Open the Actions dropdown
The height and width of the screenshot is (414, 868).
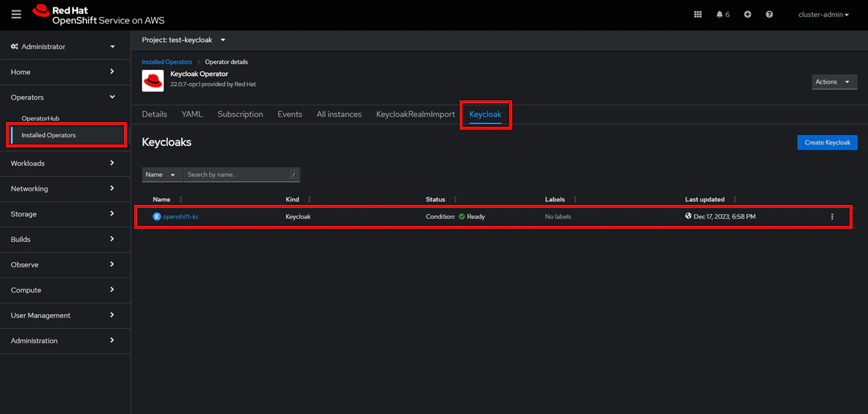[834, 81]
